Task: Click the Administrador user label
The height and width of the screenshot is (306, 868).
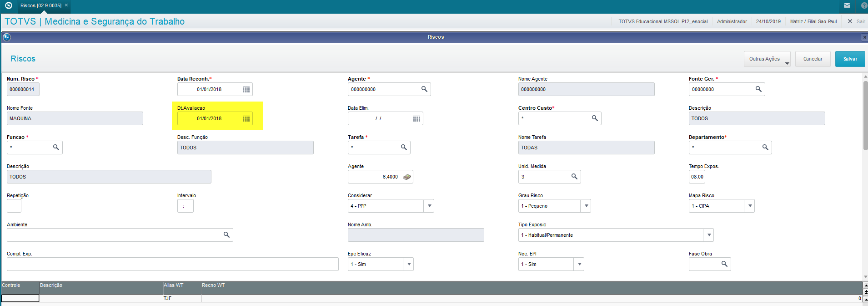Action: 732,21
